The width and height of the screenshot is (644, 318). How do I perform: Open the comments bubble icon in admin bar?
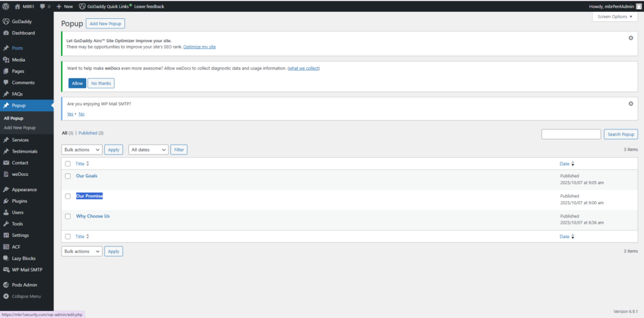[x=43, y=6]
